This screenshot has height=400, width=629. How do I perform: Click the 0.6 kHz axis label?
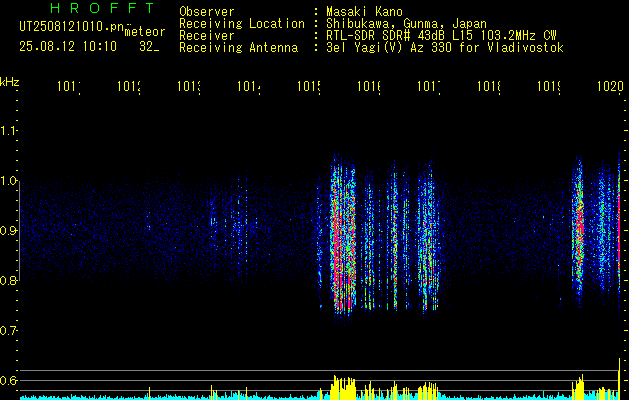tap(8, 380)
